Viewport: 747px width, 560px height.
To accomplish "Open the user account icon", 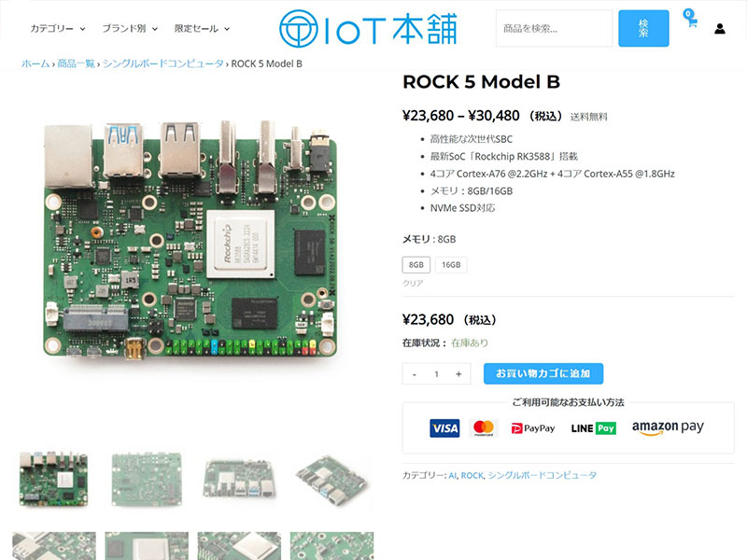I will (x=720, y=29).
